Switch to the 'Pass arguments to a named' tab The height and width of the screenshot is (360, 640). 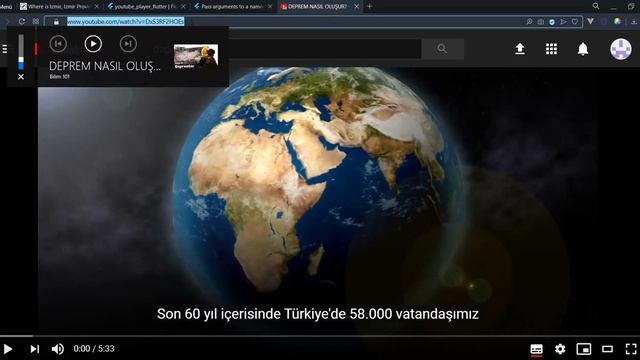click(x=233, y=7)
